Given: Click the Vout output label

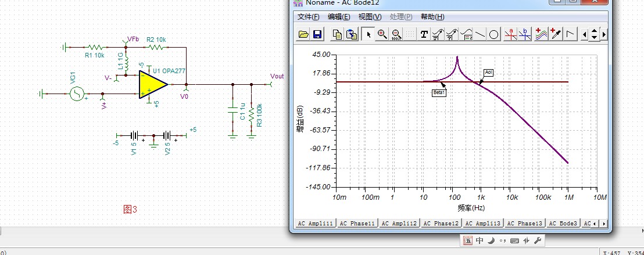Looking at the screenshot, I should click(277, 76).
